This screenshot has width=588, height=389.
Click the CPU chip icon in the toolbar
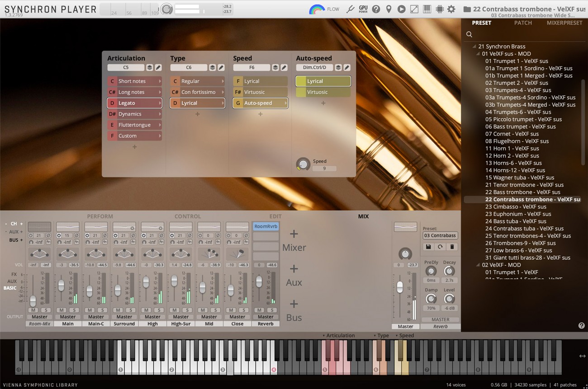pos(439,9)
